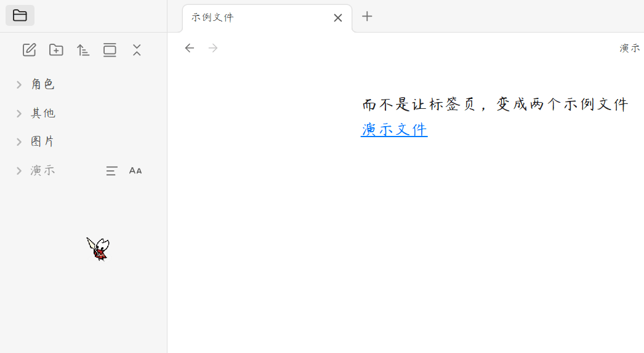Create a new note with pencil icon
This screenshot has width=644, height=353.
pyautogui.click(x=29, y=50)
